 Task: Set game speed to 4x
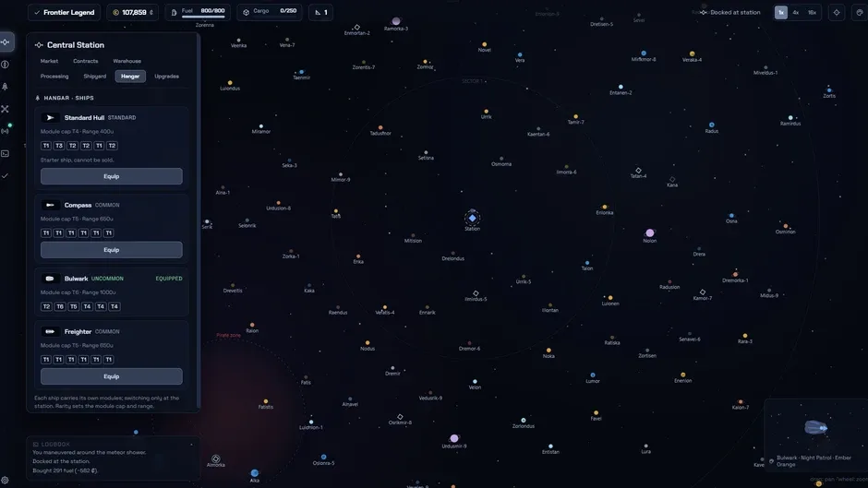[795, 12]
